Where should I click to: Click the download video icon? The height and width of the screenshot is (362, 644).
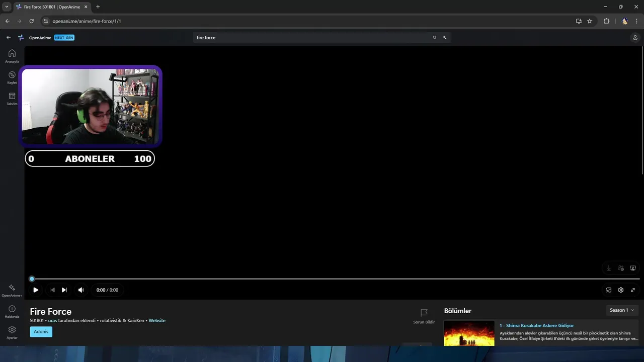(x=609, y=268)
